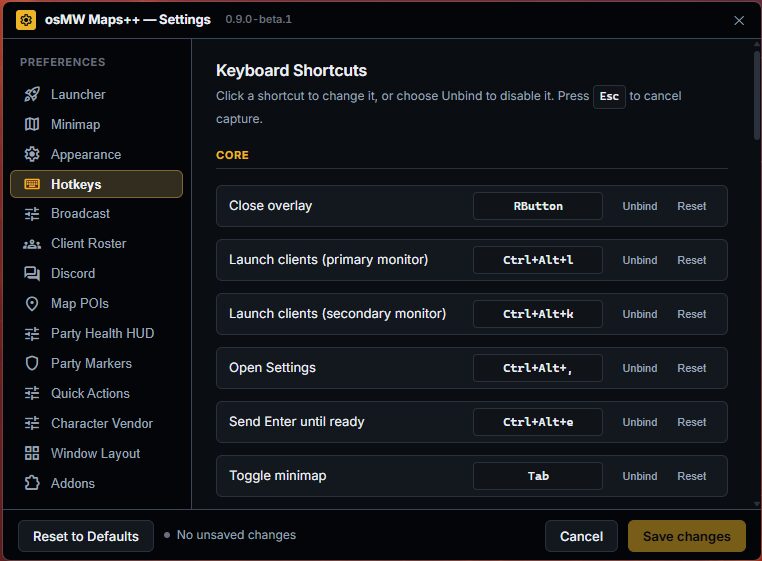Click the CORE section label
Image resolution: width=762 pixels, height=561 pixels.
[x=232, y=155]
